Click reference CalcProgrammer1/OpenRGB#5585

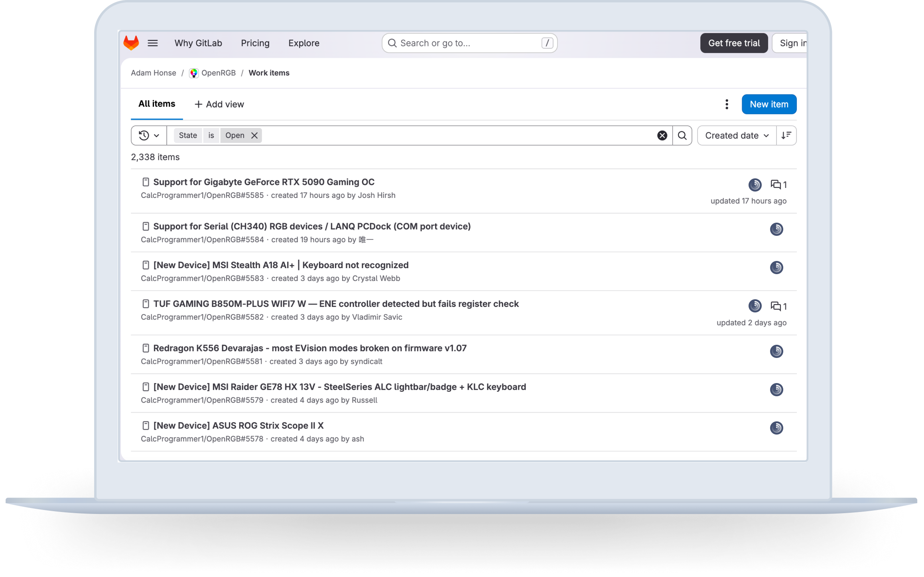pos(202,196)
